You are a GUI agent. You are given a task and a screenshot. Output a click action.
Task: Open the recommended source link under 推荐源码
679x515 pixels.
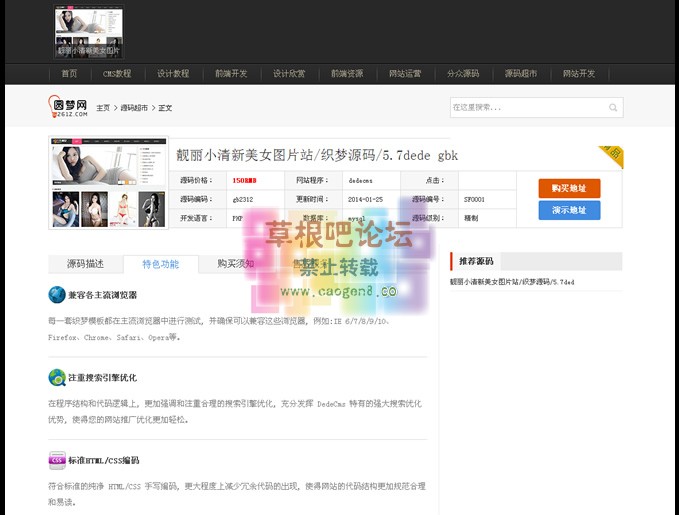(511, 283)
